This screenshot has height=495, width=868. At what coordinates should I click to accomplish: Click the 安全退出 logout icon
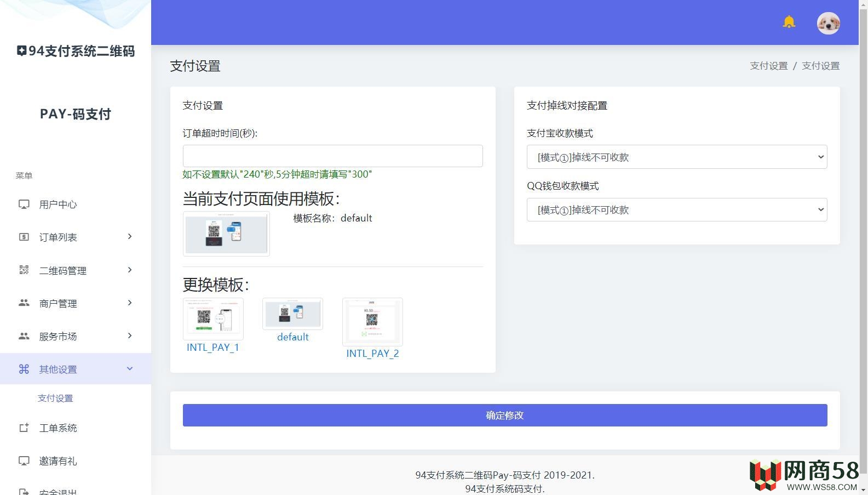pos(24,492)
